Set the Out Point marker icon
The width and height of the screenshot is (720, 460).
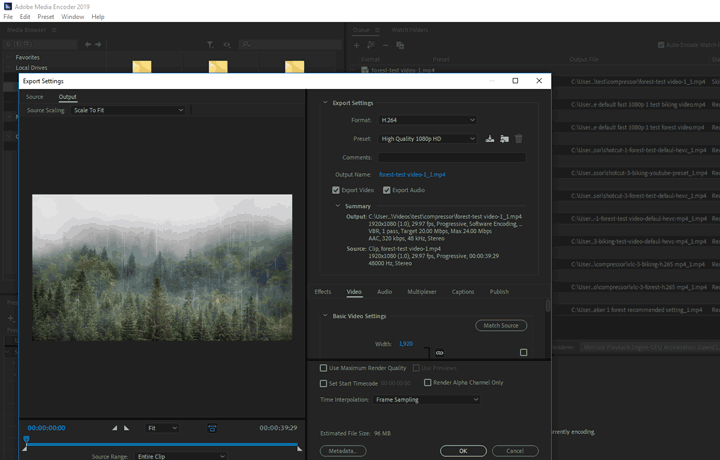(127, 428)
